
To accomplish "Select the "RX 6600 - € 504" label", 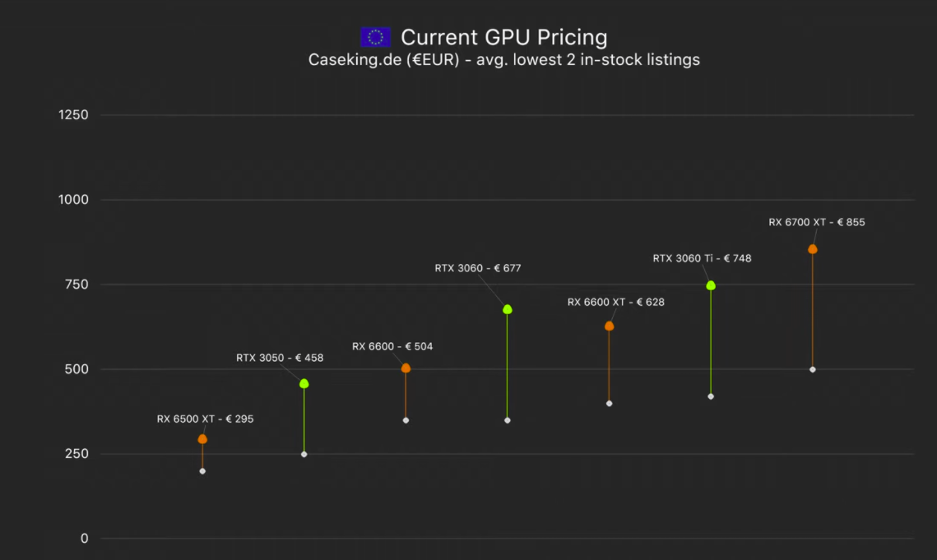I will (x=392, y=346).
